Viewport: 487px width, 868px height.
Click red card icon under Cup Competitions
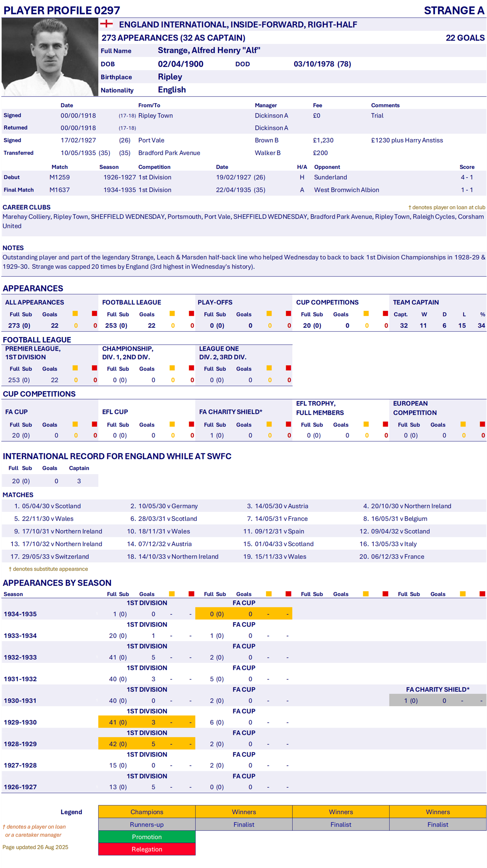pos(386,314)
